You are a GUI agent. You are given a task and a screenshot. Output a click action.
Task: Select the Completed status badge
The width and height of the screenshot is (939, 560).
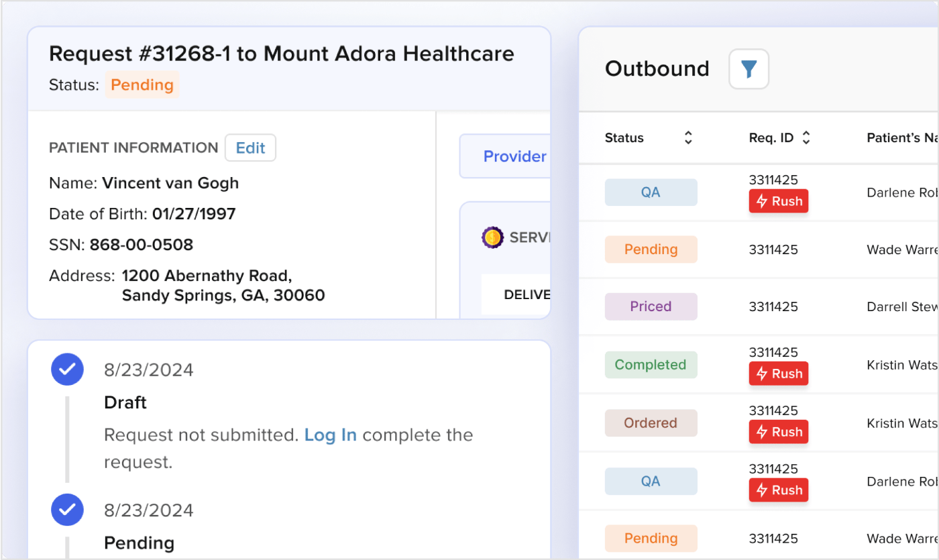[x=651, y=365]
